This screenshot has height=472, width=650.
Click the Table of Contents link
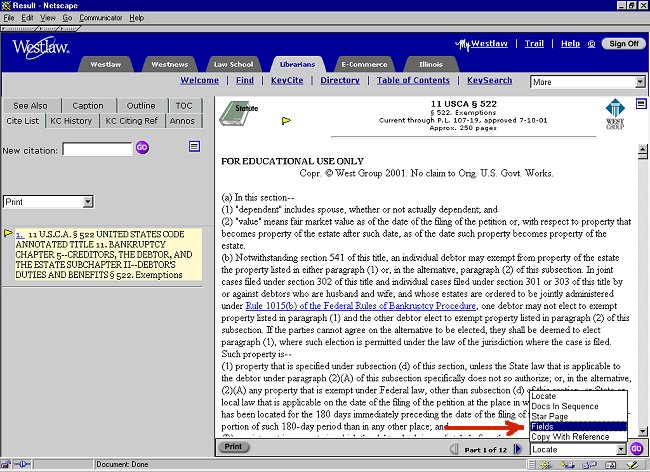tap(413, 80)
